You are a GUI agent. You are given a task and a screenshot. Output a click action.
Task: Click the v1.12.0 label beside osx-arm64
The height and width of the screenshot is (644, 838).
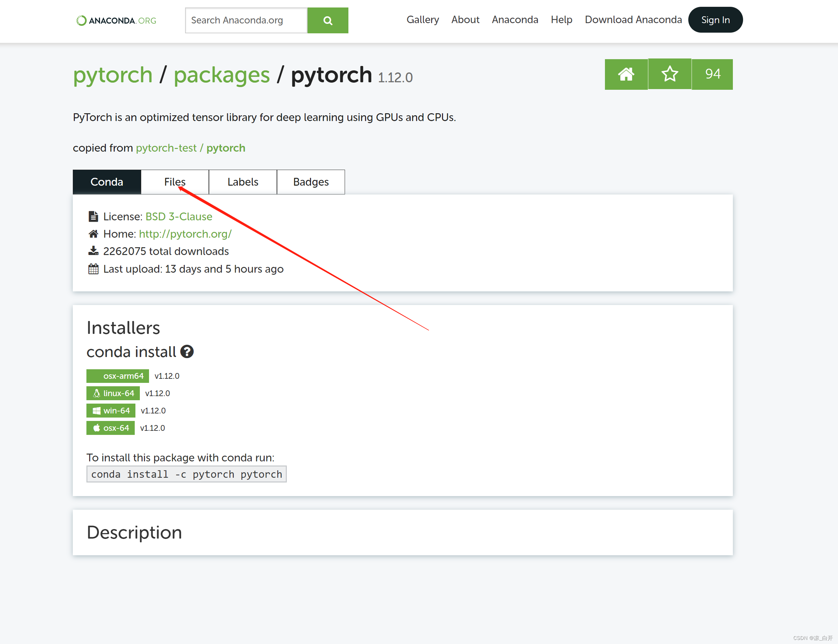[x=167, y=376]
